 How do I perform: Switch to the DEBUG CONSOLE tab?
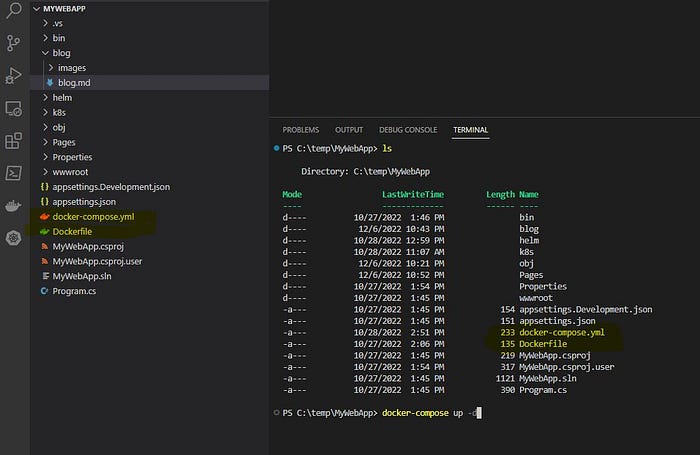pos(408,130)
